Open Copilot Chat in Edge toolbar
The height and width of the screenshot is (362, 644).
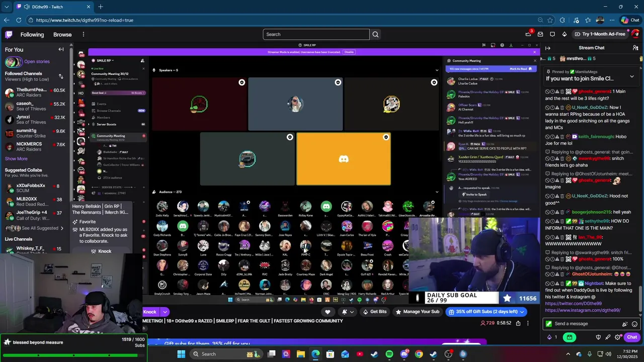tap(630, 20)
